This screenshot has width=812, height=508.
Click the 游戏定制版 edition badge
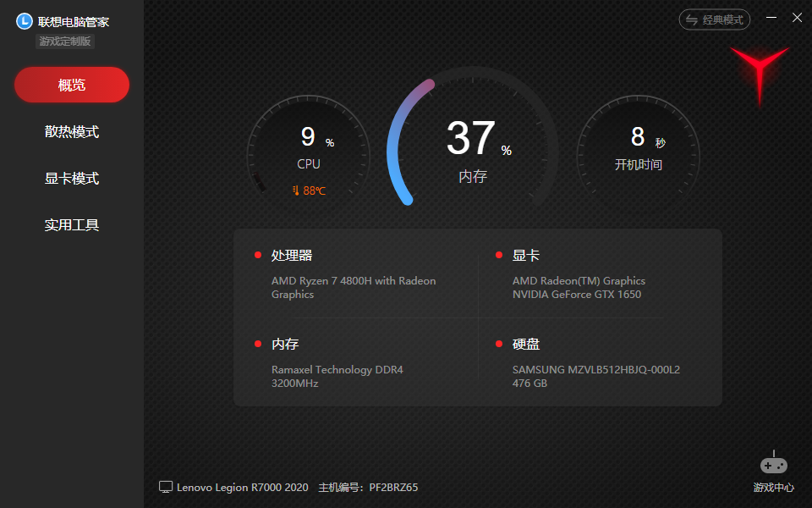(x=65, y=41)
